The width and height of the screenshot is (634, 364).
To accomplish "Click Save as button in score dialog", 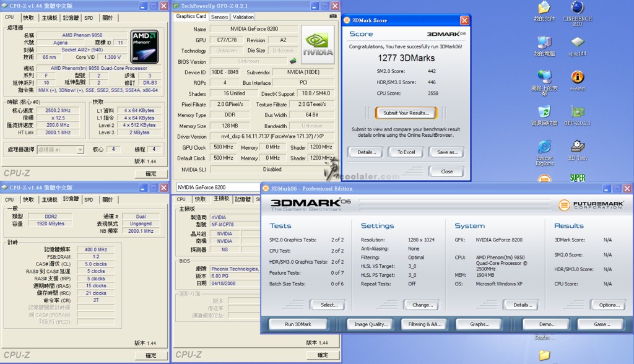I will coord(447,152).
